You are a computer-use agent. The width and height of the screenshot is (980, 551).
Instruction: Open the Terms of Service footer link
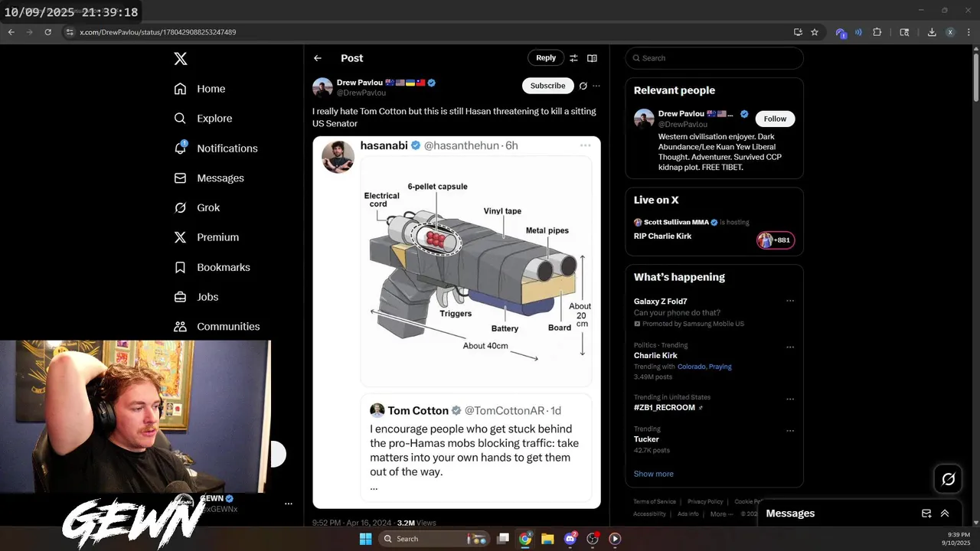click(655, 502)
